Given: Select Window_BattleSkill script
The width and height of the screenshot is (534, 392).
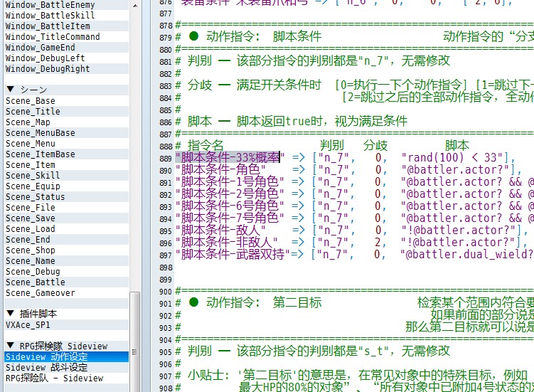Looking at the screenshot, I should click(66, 16).
